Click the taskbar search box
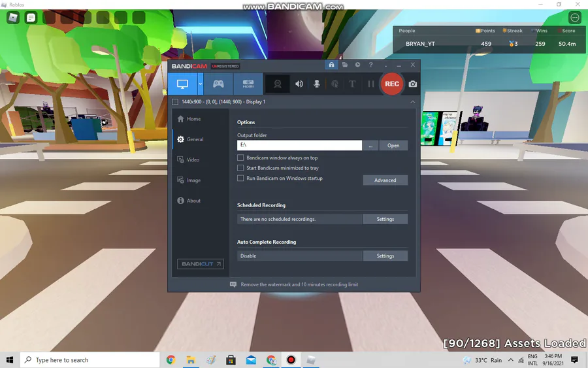The width and height of the screenshot is (588, 368). click(90, 360)
